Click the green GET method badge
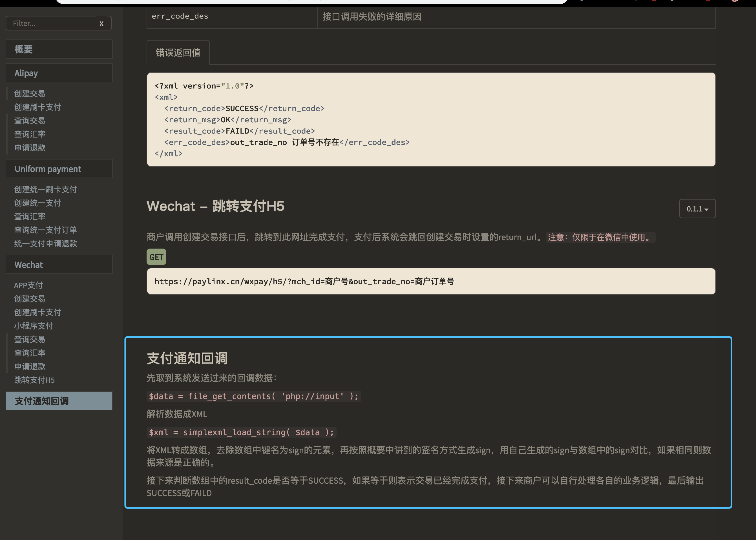Screen dimensions: 756x540 tap(156, 257)
